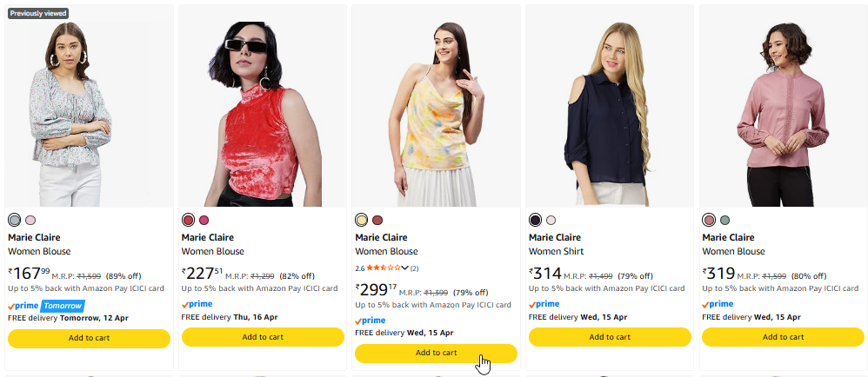Open the 2 reviews count link

pyautogui.click(x=414, y=268)
